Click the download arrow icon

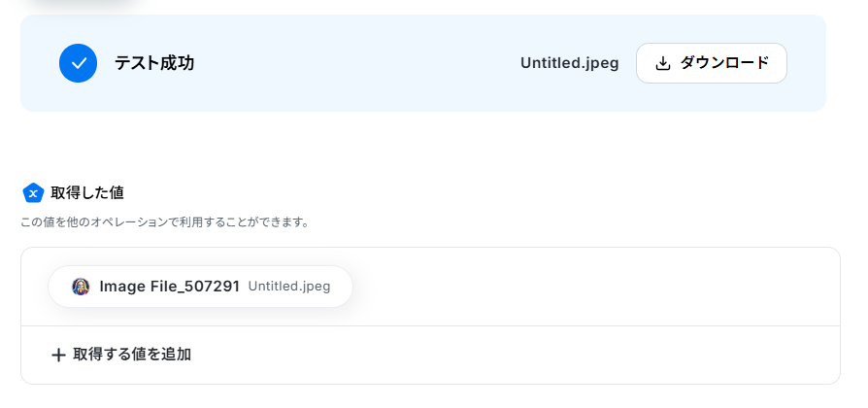tap(663, 63)
